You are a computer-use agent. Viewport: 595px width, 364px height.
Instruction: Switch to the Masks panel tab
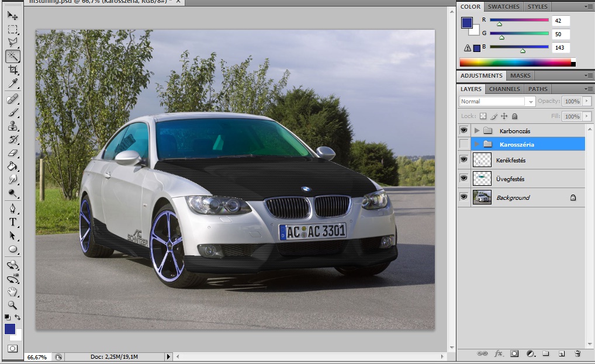click(x=520, y=75)
